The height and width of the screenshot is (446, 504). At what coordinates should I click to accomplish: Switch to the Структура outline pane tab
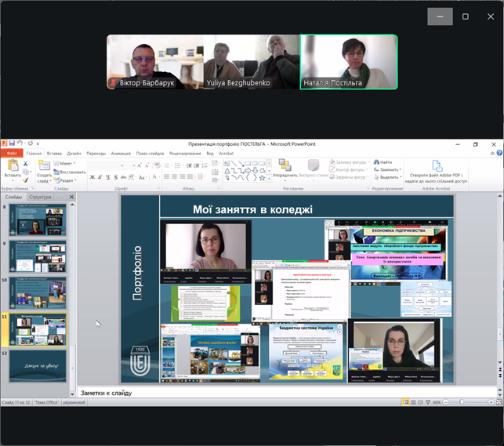pos(40,197)
